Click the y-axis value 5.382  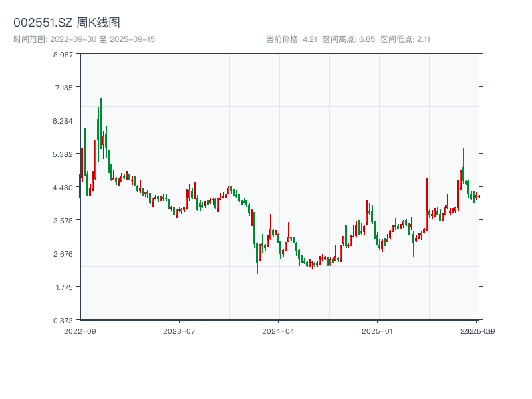[63, 154]
